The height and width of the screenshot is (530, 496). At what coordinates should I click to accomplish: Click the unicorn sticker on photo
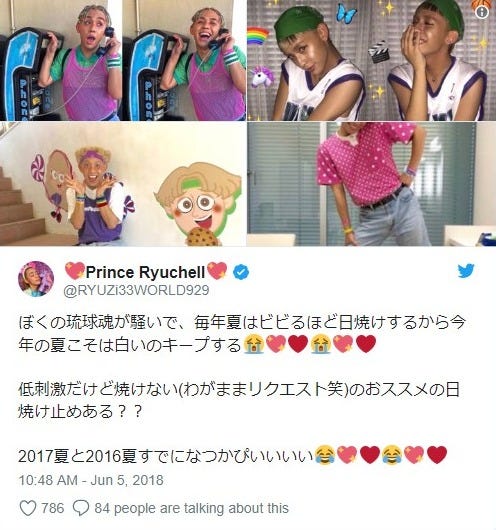262,77
